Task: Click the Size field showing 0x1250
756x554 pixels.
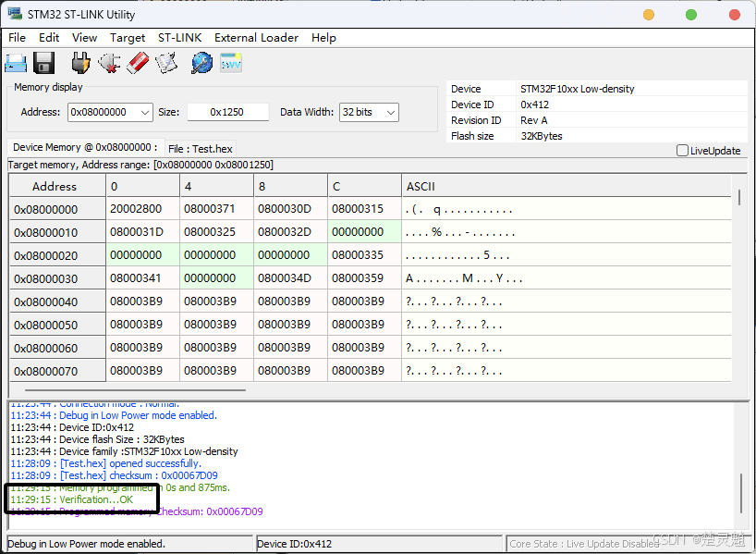Action: point(227,113)
